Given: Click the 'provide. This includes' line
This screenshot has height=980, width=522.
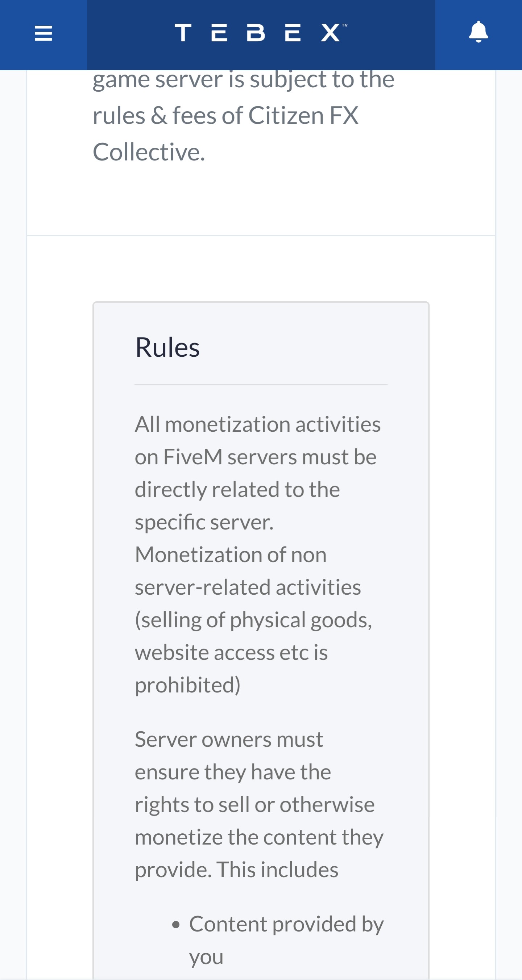Looking at the screenshot, I should [x=236, y=870].
